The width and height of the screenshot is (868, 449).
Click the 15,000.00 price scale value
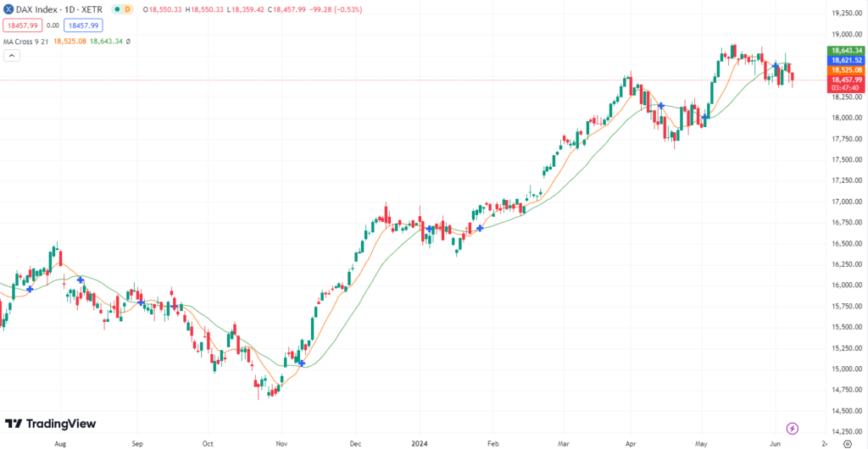click(x=847, y=369)
